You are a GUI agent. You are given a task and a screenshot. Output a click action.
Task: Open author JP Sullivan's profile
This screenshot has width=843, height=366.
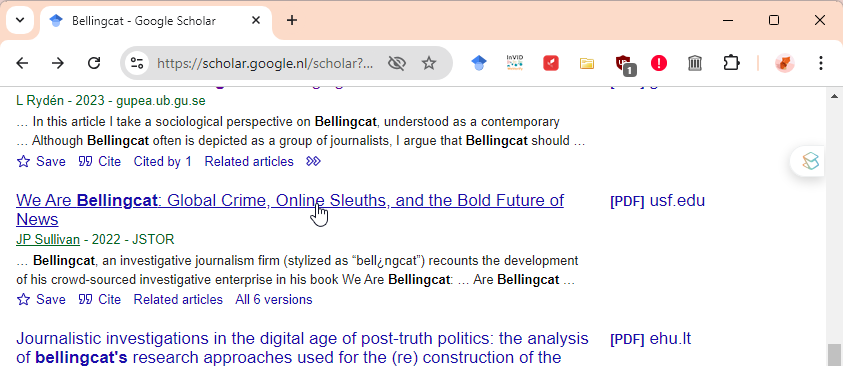(x=48, y=239)
